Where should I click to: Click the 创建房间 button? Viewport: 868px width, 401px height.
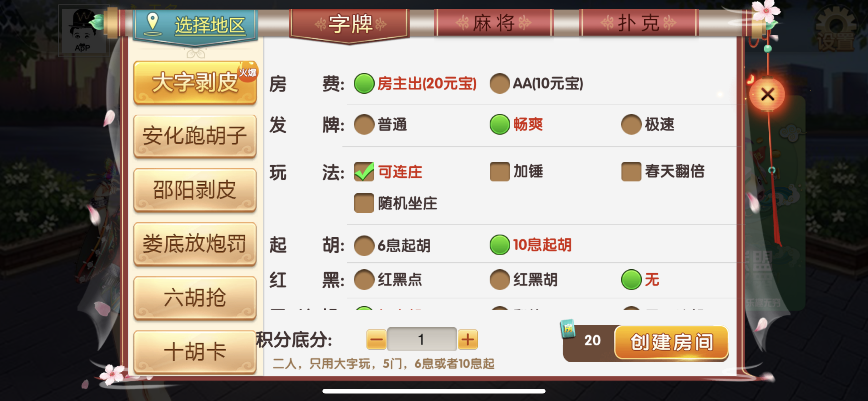pyautogui.click(x=671, y=342)
